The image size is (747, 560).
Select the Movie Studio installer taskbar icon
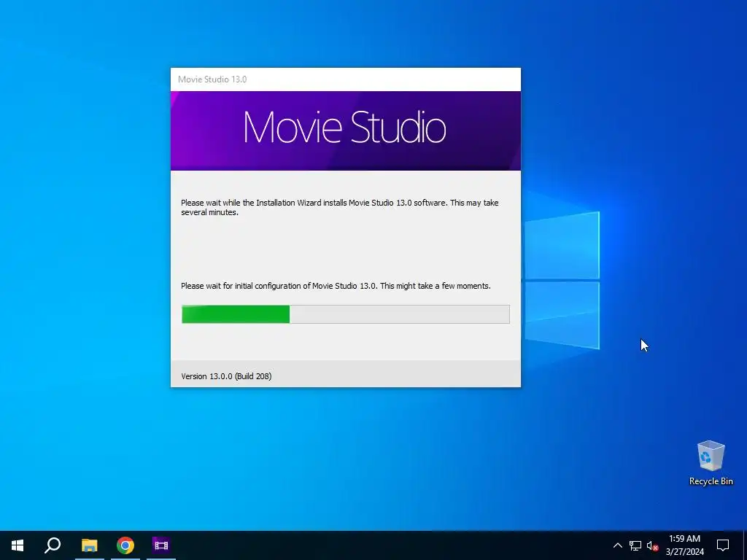click(x=161, y=545)
